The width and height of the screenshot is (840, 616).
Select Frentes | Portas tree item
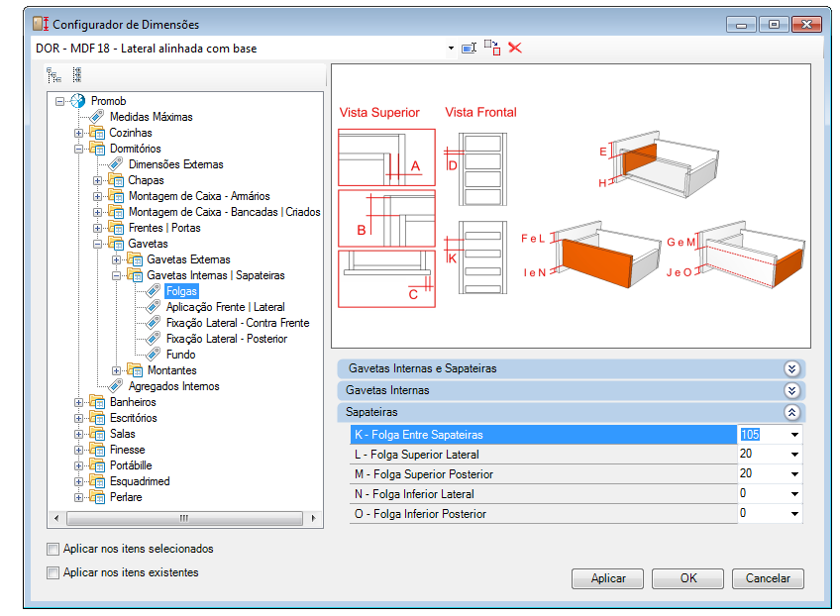tap(164, 228)
